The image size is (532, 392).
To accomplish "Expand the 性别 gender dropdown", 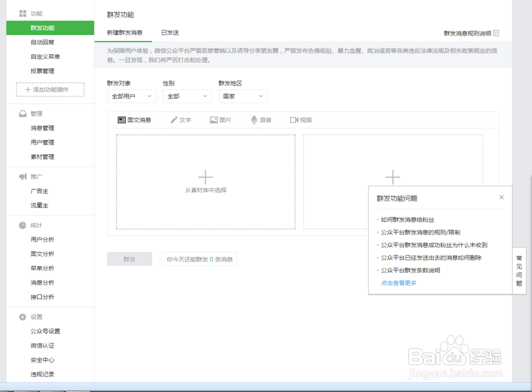I will click(187, 96).
